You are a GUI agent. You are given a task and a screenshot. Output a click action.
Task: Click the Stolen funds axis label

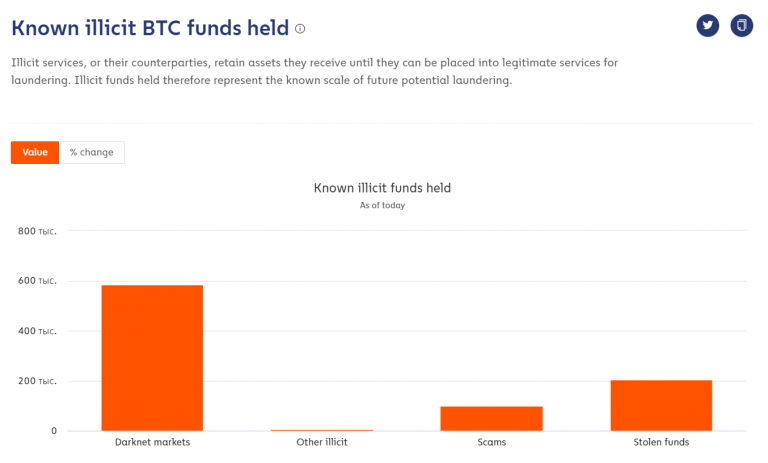[660, 442]
